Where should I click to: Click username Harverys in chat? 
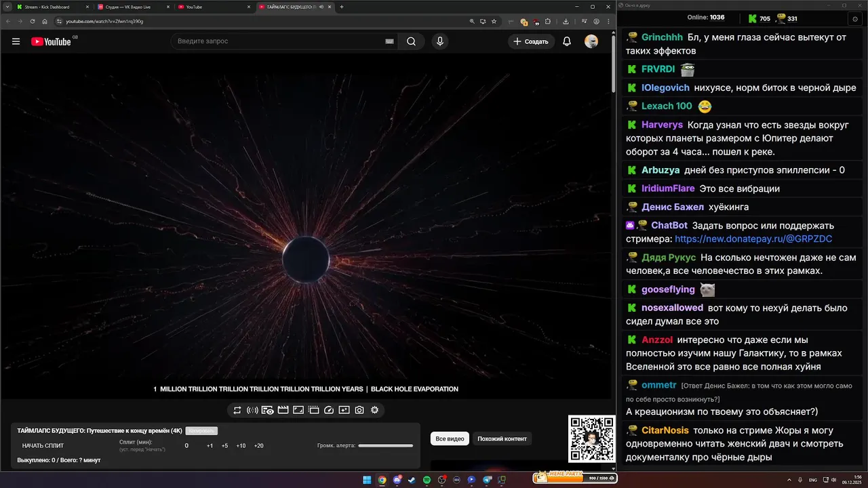click(x=662, y=125)
